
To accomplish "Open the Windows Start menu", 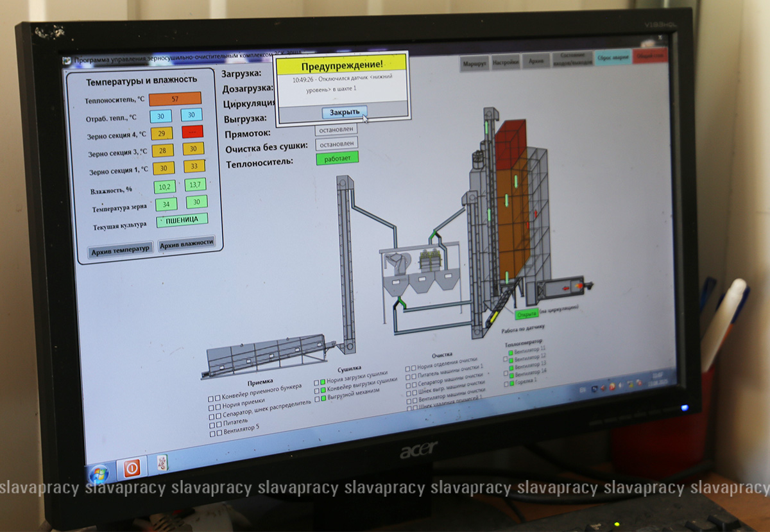I will 98,474.
